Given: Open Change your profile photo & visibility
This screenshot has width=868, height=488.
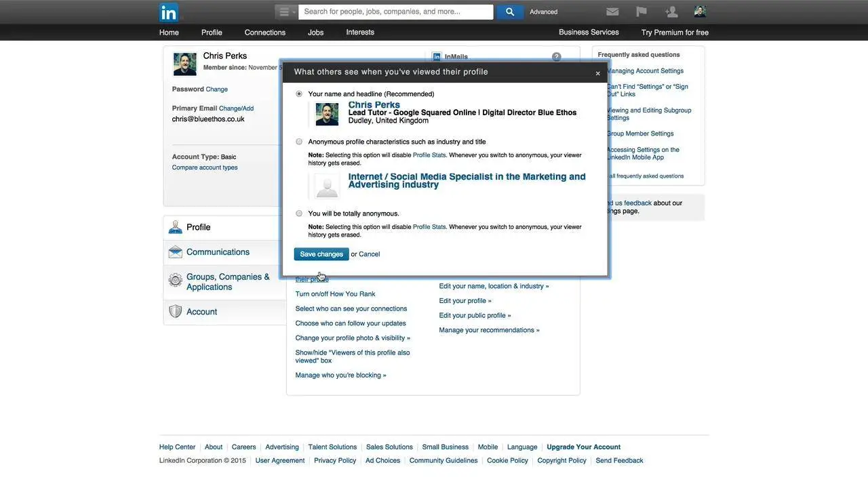Looking at the screenshot, I should (353, 338).
